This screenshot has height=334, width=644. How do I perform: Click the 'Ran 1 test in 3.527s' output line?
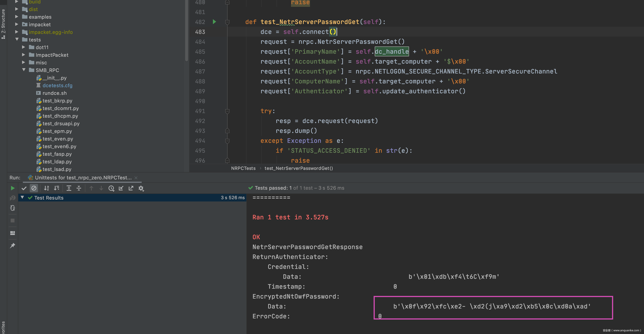[290, 217]
